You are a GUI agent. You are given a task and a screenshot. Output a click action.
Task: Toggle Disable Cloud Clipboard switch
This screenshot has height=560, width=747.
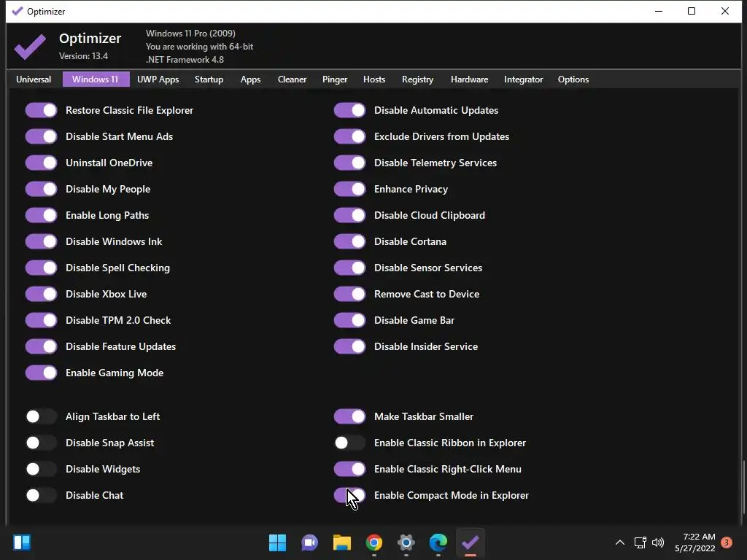[349, 215]
